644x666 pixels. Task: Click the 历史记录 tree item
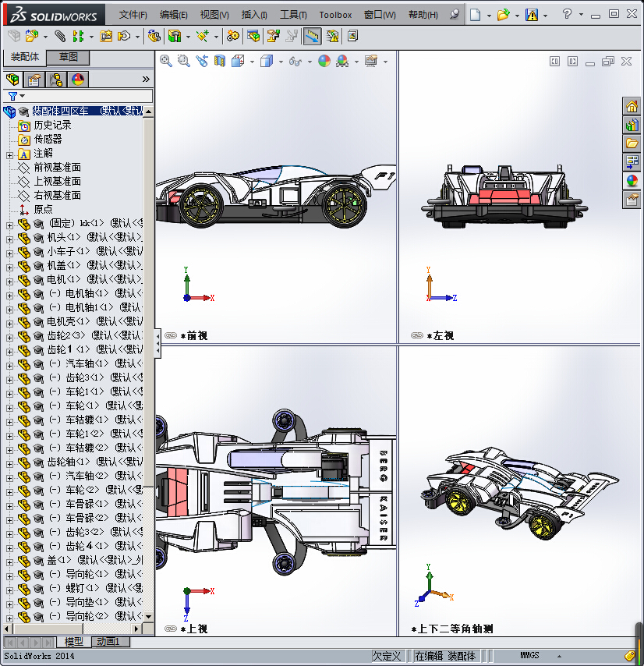point(52,126)
